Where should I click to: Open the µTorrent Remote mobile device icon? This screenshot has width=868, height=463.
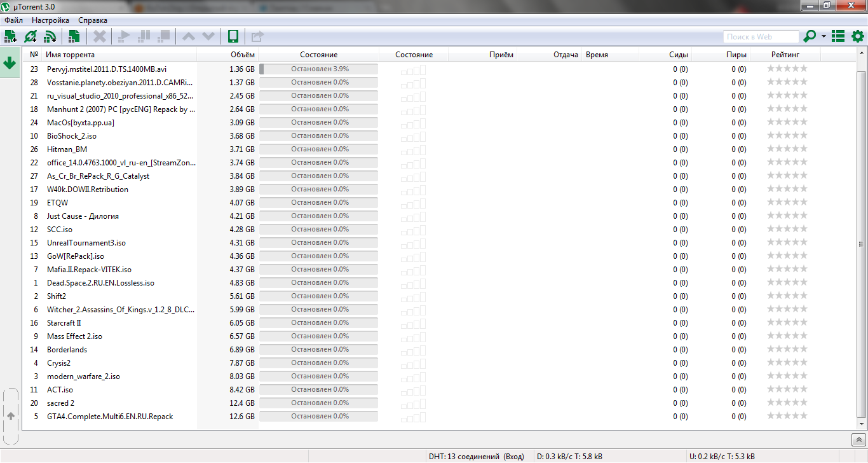(x=233, y=36)
